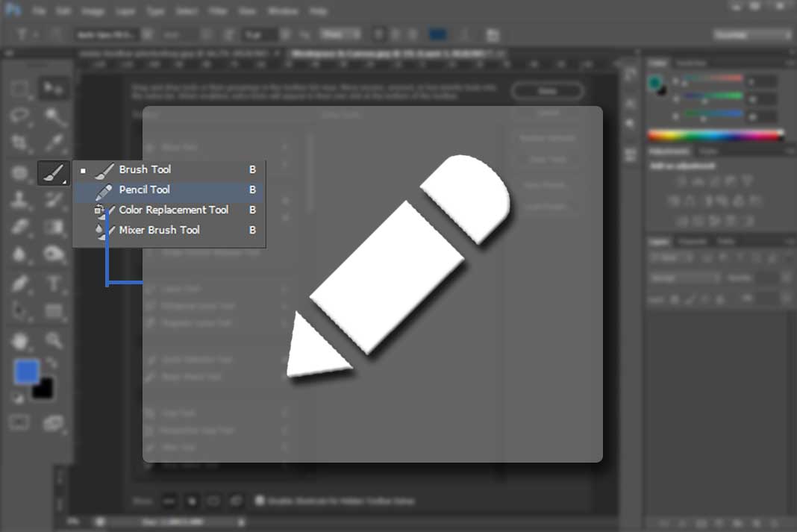Select the Blur tool
Viewport: 797px width, 532px height.
click(x=20, y=254)
